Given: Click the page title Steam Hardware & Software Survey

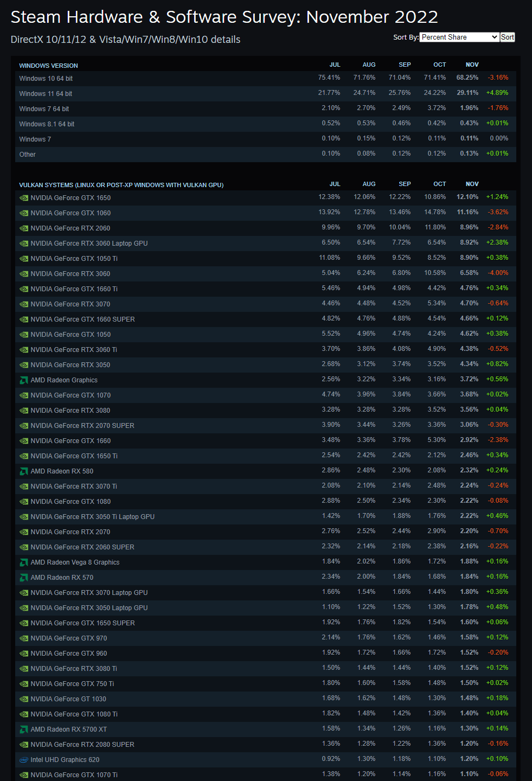Looking at the screenshot, I should [x=225, y=17].
